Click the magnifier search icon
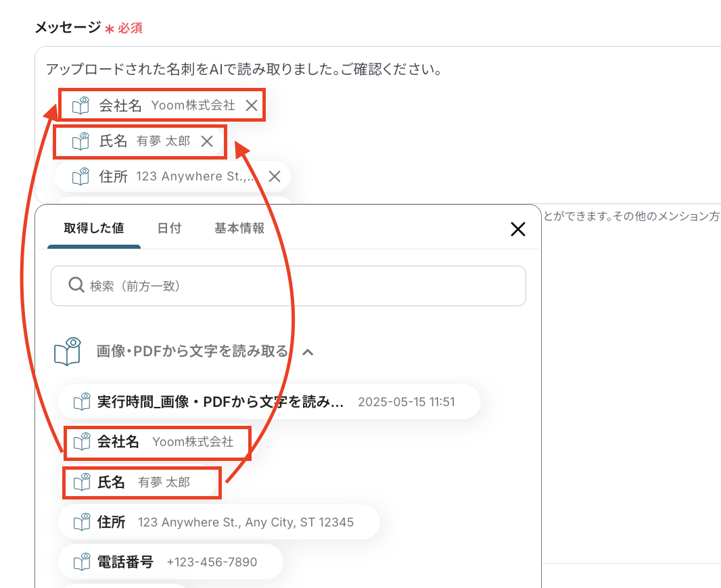721x588 pixels. (76, 285)
